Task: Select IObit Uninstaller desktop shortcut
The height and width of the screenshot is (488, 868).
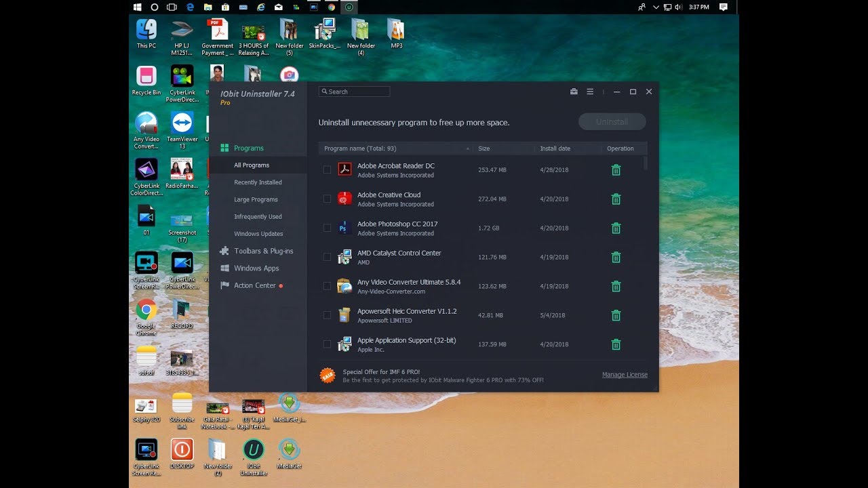Action: (254, 457)
